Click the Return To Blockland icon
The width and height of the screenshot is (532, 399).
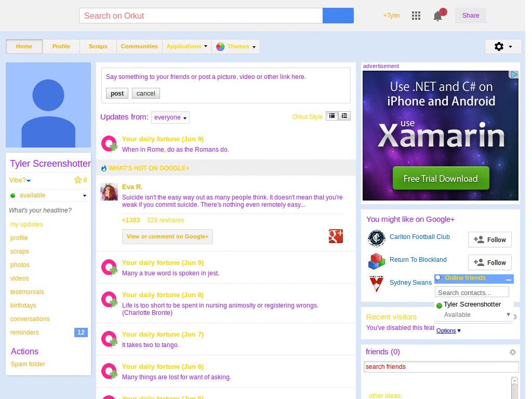[x=376, y=261]
